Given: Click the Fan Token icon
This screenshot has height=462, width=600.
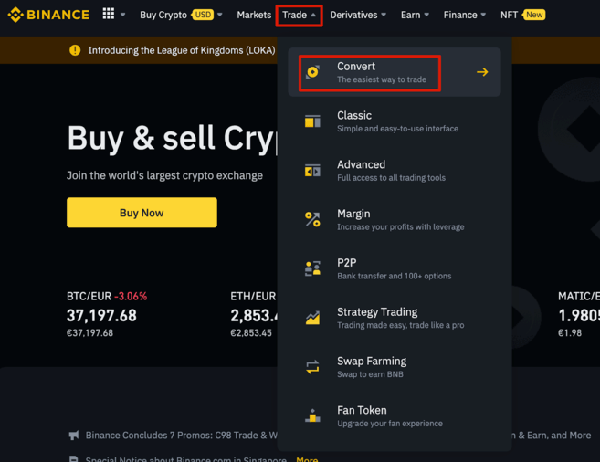Looking at the screenshot, I should tap(314, 415).
